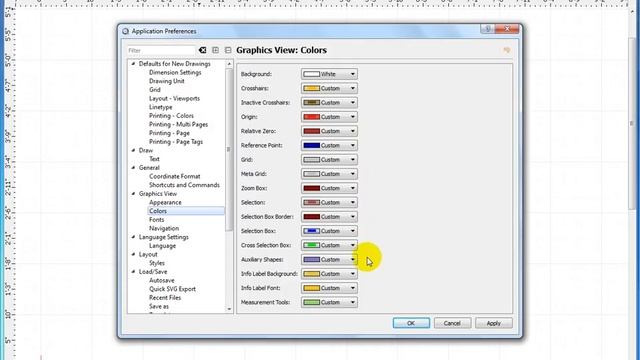Image resolution: width=640 pixels, height=360 pixels.
Task: Click the tree scrollbar down arrow
Action: 229,309
